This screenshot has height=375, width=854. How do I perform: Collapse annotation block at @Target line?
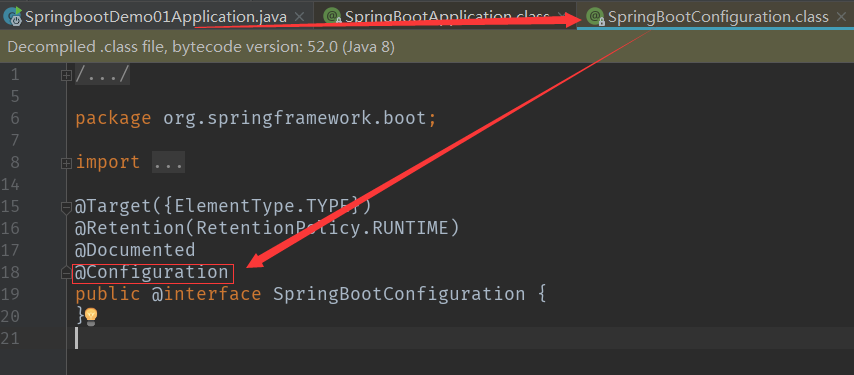click(66, 207)
